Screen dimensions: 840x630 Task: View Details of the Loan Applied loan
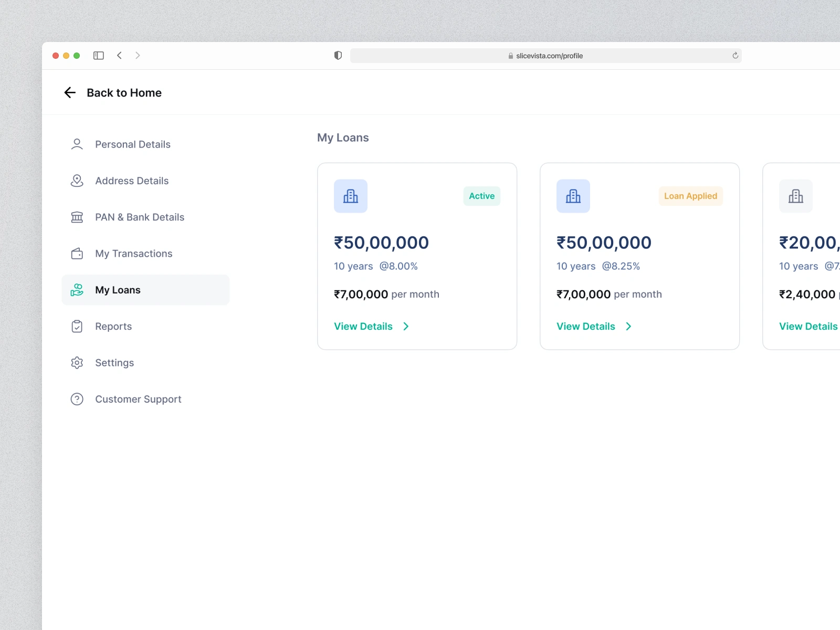[x=586, y=327]
